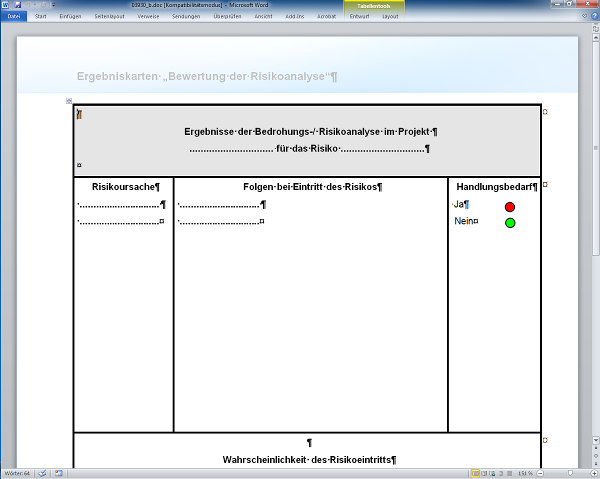Image resolution: width=600 pixels, height=479 pixels.
Task: Click the red circle next to Ja
Action: coord(510,206)
